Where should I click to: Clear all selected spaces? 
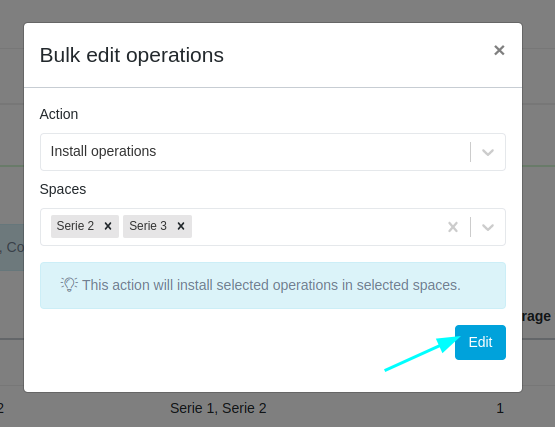tap(453, 227)
